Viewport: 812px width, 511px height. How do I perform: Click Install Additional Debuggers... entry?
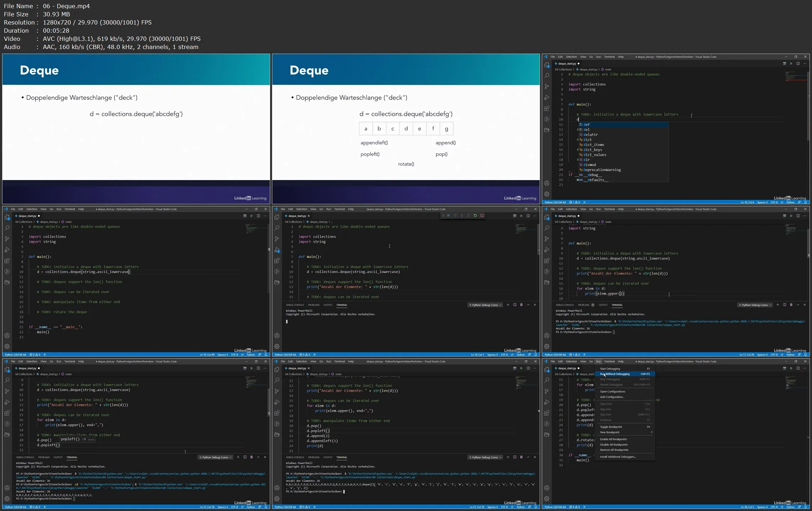tap(617, 457)
